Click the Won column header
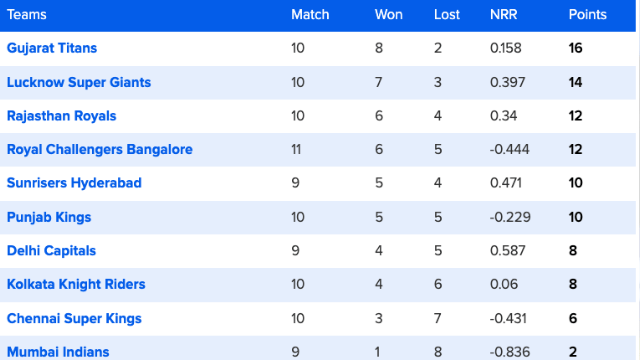The width and height of the screenshot is (640, 360). click(389, 15)
